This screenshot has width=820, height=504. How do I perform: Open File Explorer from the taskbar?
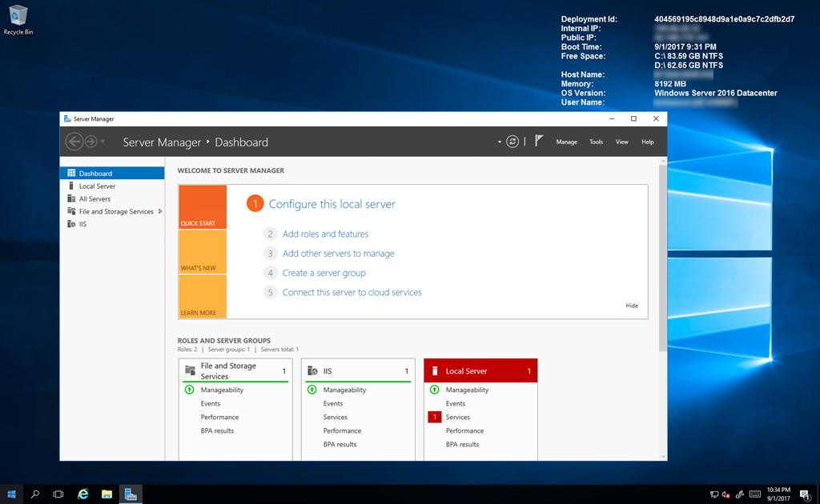[x=107, y=494]
